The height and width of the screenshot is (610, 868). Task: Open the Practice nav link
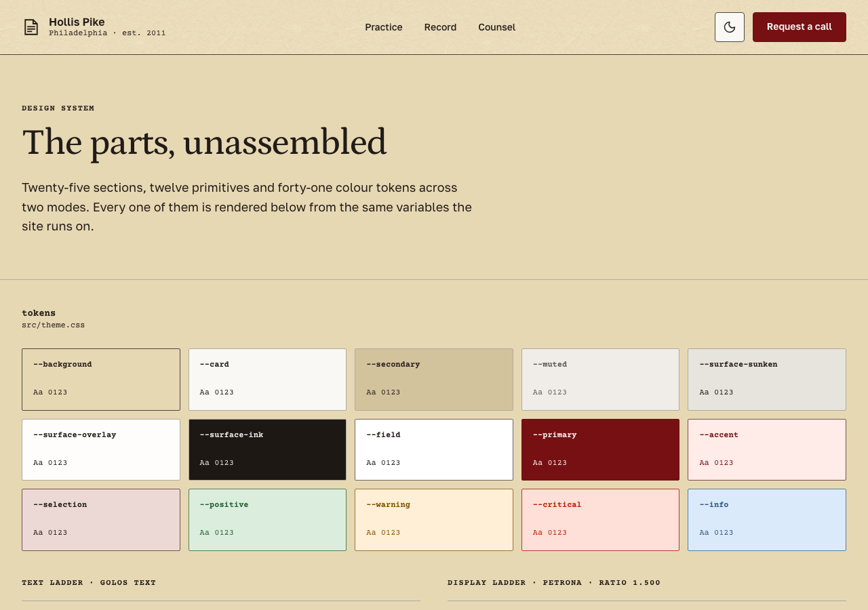pyautogui.click(x=384, y=27)
